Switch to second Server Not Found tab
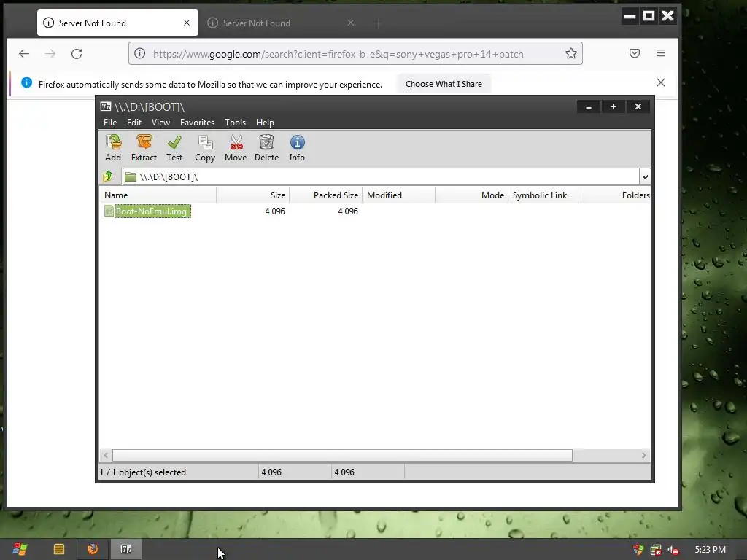The width and height of the screenshot is (747, 560). [x=281, y=23]
